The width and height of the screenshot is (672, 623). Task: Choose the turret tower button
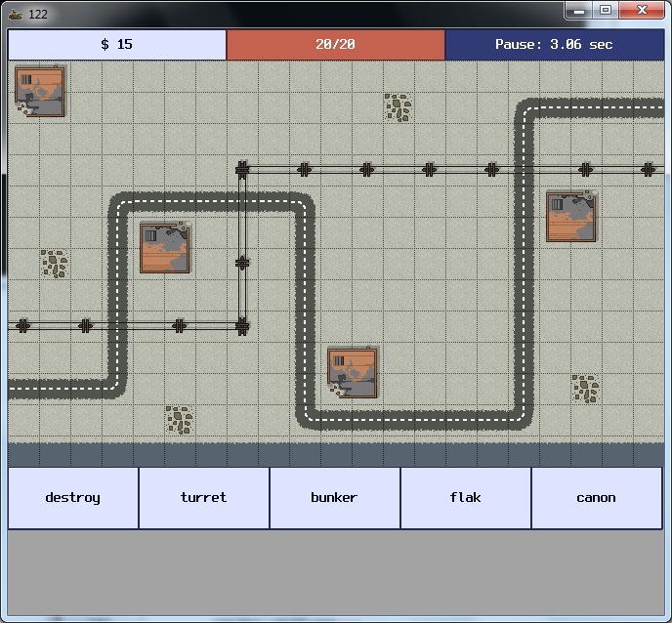[x=204, y=498]
